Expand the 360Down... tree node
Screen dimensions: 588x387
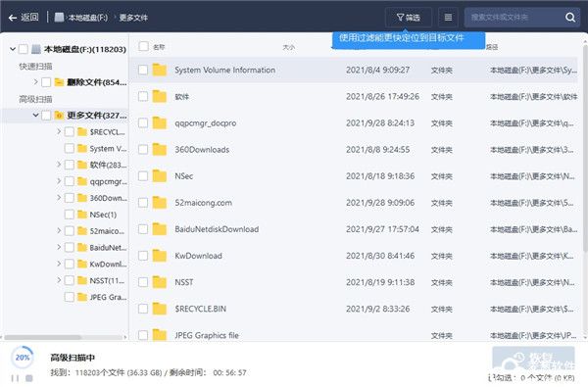59,198
